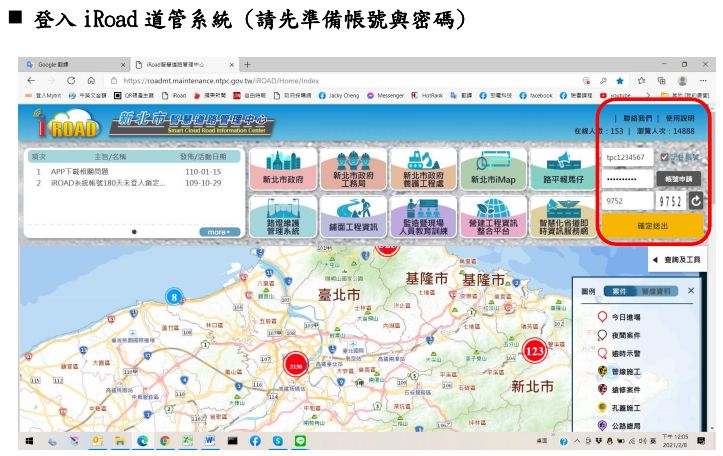Select the iRoad browser tab
The width and height of the screenshot is (723, 456).
click(x=184, y=65)
